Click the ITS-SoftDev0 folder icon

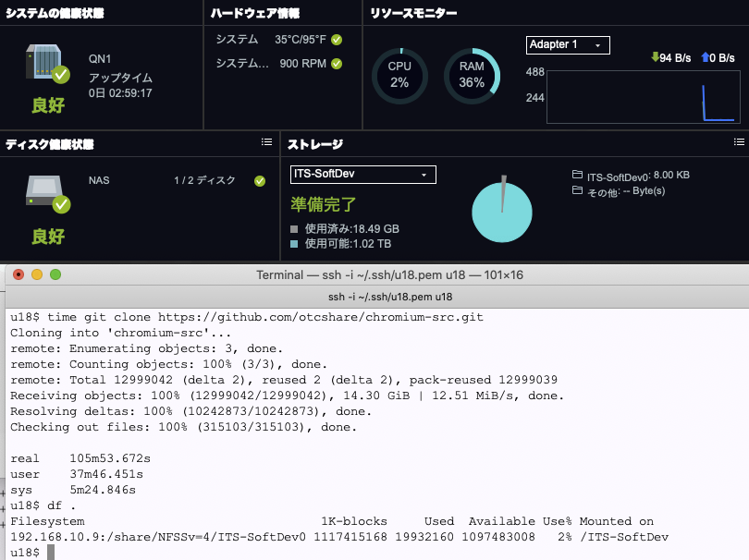click(x=577, y=175)
